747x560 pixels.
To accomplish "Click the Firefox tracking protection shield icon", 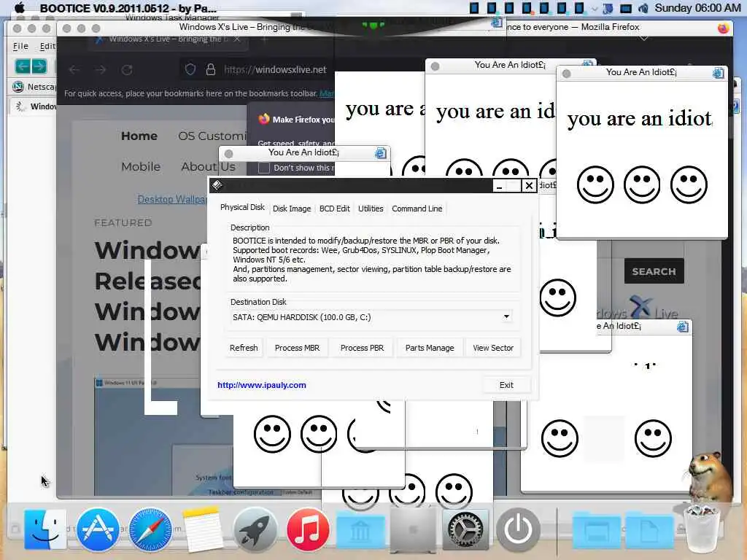I will [x=190, y=69].
